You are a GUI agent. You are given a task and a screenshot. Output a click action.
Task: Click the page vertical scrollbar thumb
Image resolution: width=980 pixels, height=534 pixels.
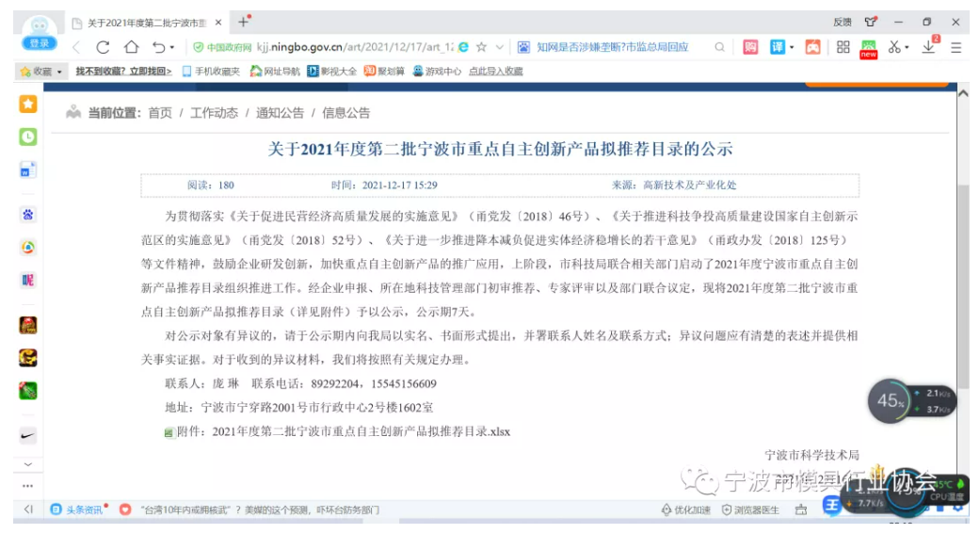coord(962,283)
